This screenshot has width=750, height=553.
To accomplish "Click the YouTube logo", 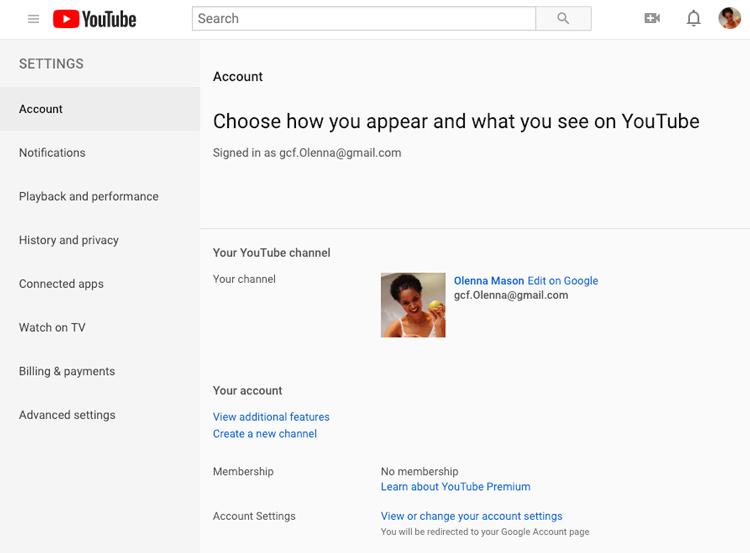I will (x=94, y=19).
